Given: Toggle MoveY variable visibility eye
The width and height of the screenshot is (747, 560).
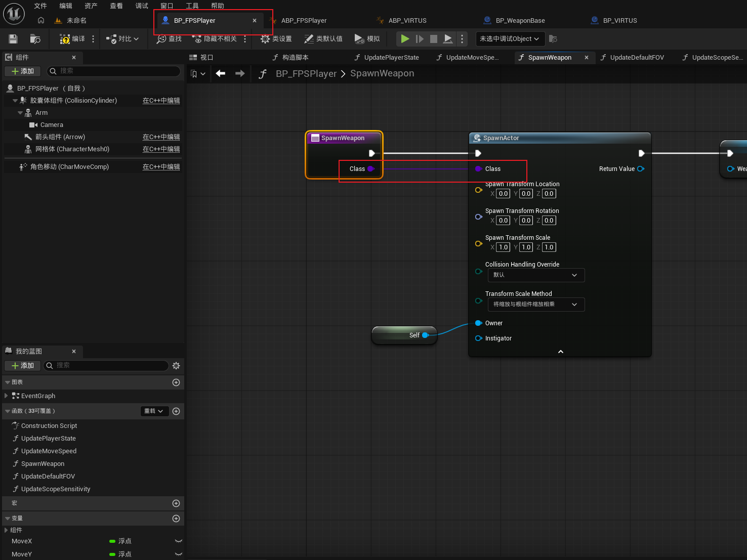Looking at the screenshot, I should click(x=178, y=554).
